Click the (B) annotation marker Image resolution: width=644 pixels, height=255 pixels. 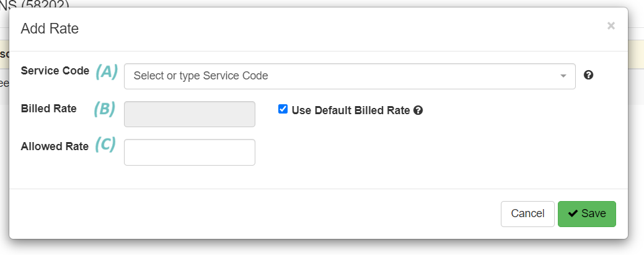click(104, 109)
